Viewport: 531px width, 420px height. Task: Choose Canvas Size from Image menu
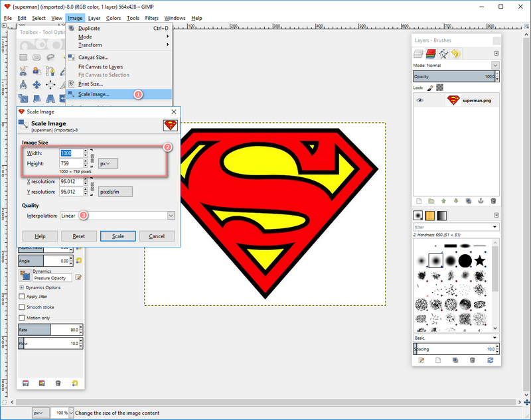pos(93,58)
